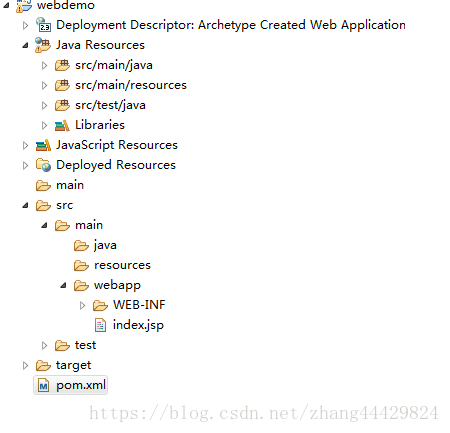Click the webapp folder icon
This screenshot has height=433, width=450.
click(x=81, y=285)
